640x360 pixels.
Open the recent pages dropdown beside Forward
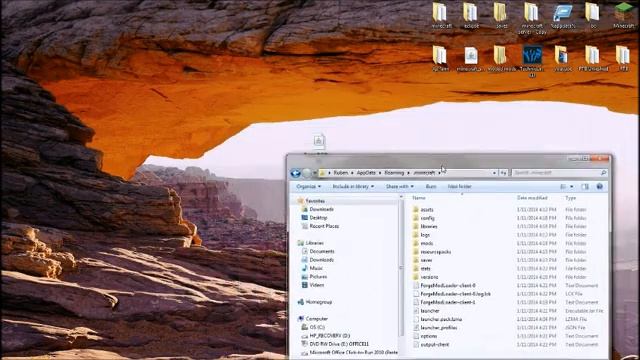(314, 173)
